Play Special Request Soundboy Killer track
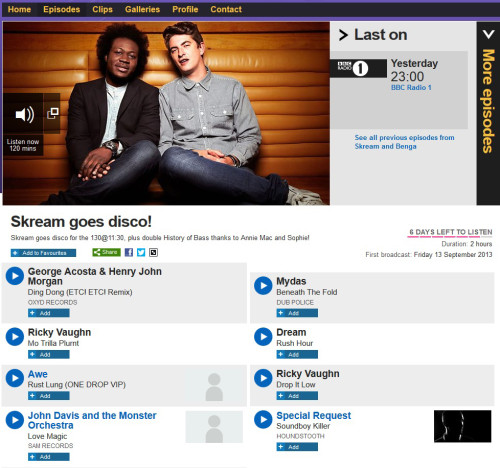This screenshot has width=500, height=468. [x=263, y=420]
